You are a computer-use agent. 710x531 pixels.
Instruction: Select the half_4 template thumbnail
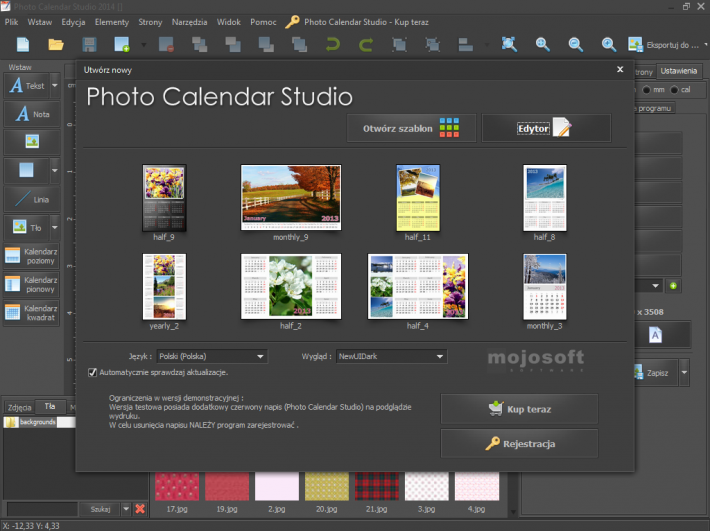coord(417,287)
